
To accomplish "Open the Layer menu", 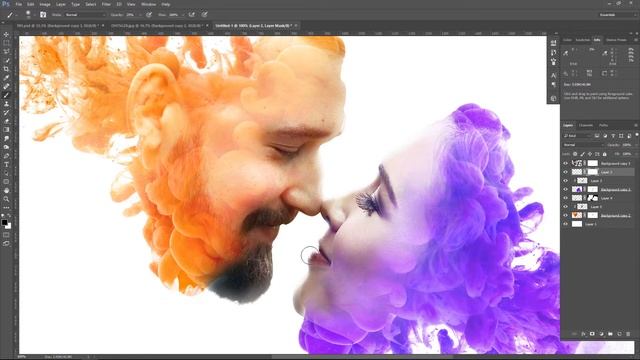I will [61, 4].
